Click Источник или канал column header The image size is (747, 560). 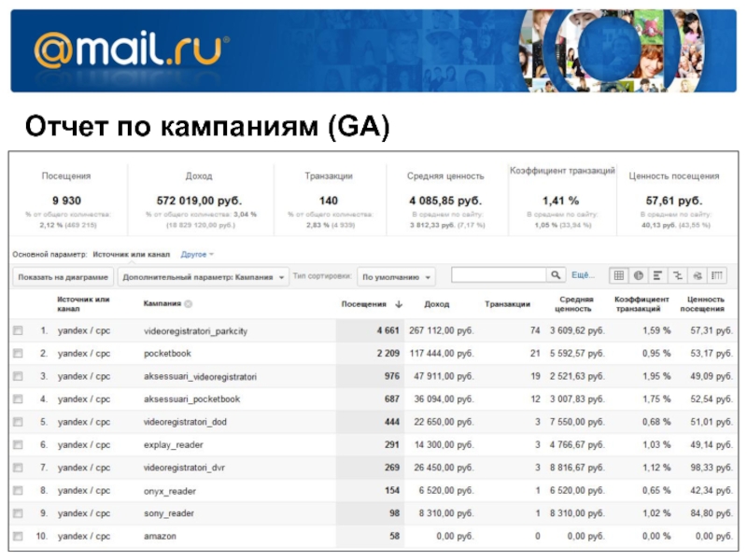(83, 304)
